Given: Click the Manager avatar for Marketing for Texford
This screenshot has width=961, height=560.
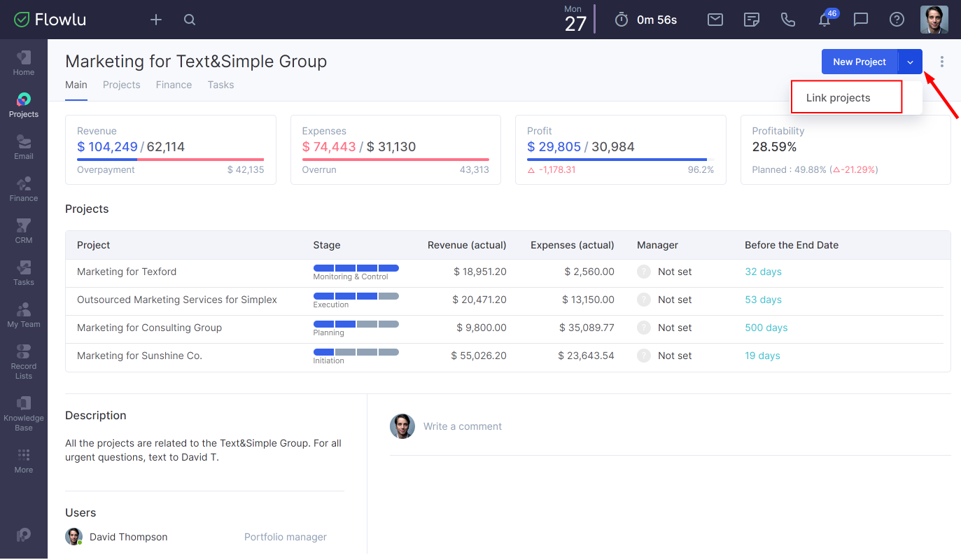Looking at the screenshot, I should coord(644,272).
